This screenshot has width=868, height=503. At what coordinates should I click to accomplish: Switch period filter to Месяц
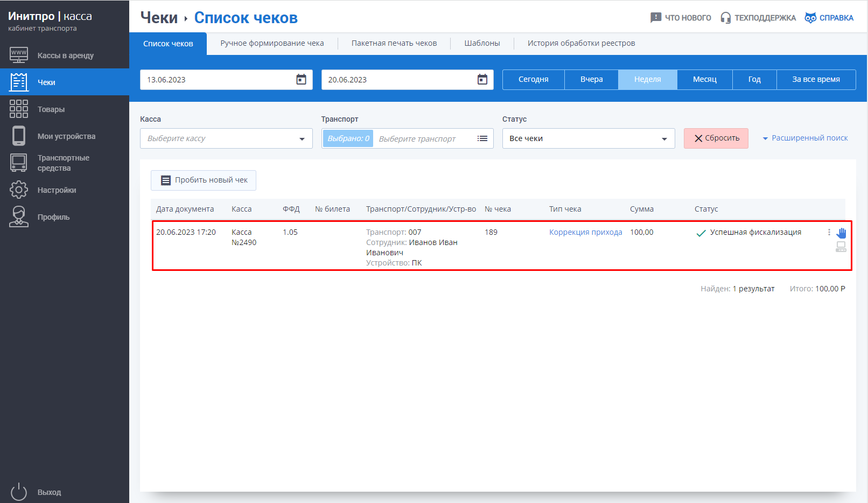704,79
